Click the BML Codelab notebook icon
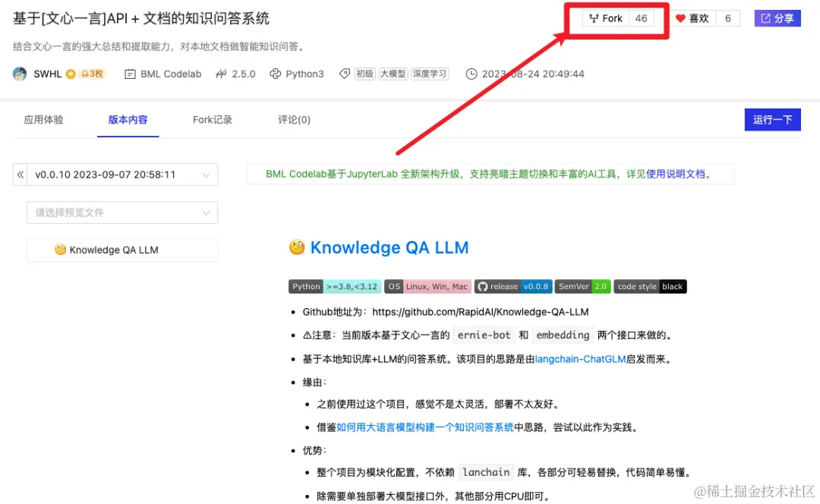The image size is (820, 504). pyautogui.click(x=130, y=74)
